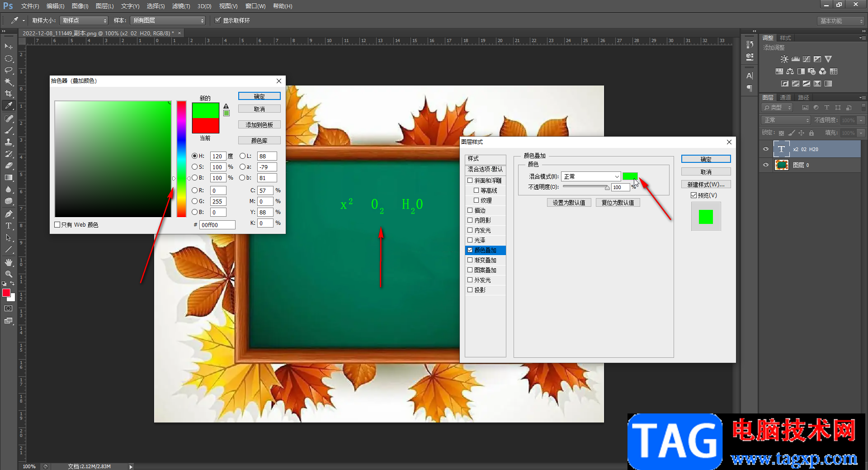Open eyedropper tool preset picker arrow

24,20
